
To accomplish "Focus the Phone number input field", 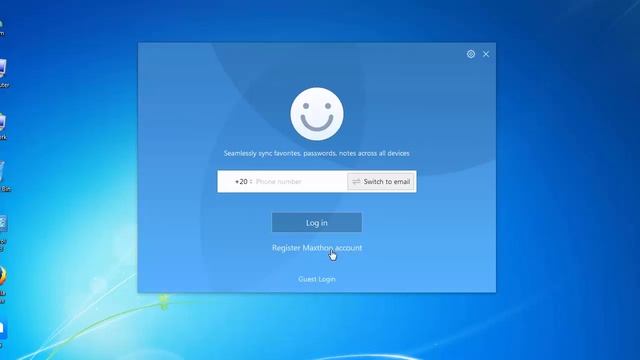I will (300, 182).
